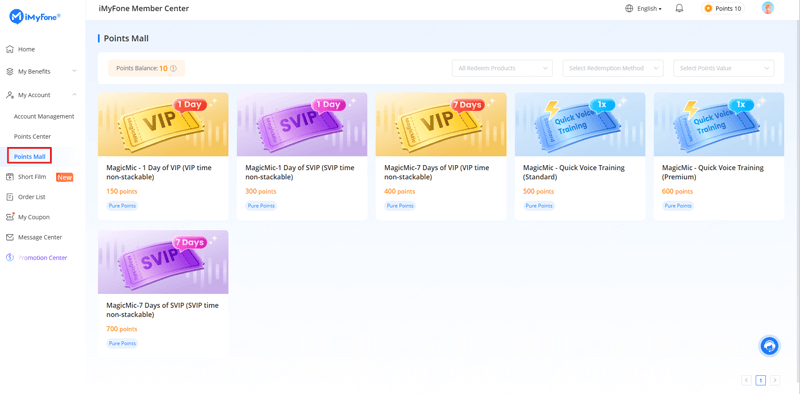Open the user avatar profile icon
The image size is (800, 394).
tap(767, 8)
